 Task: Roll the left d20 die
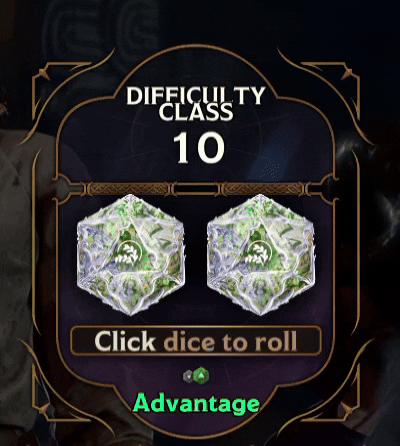tap(130, 255)
